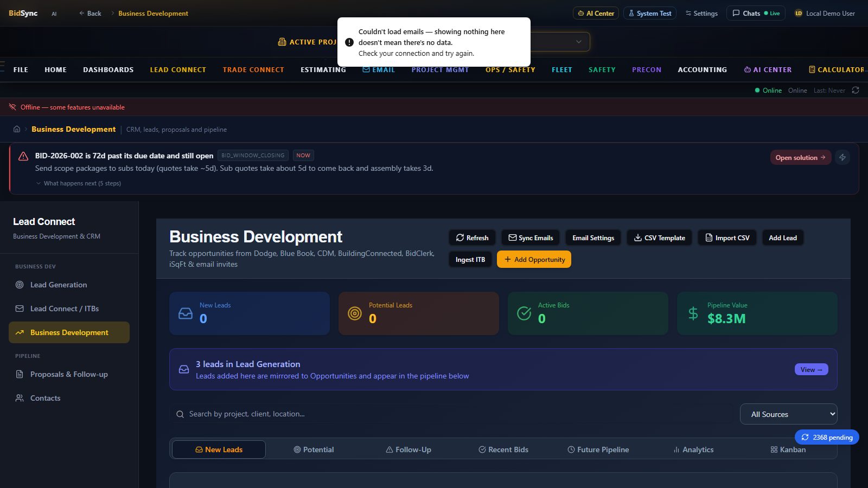Switch to the Analytics tab
Image resolution: width=868 pixels, height=488 pixels.
click(x=693, y=450)
